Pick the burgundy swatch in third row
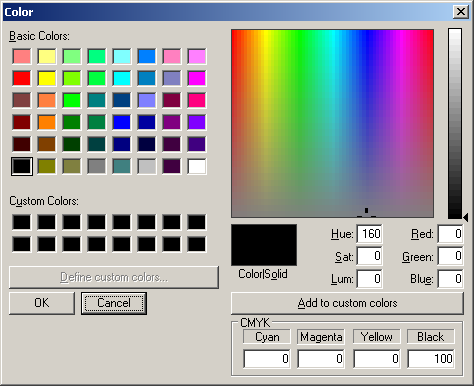Image resolution: width=474 pixels, height=386 pixels. (x=172, y=100)
